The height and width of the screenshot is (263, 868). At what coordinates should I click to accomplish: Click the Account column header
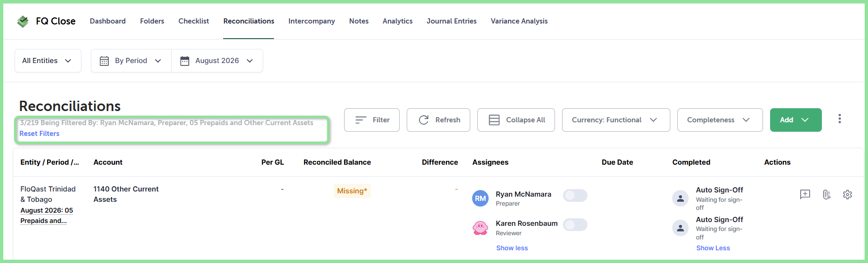pos(108,162)
